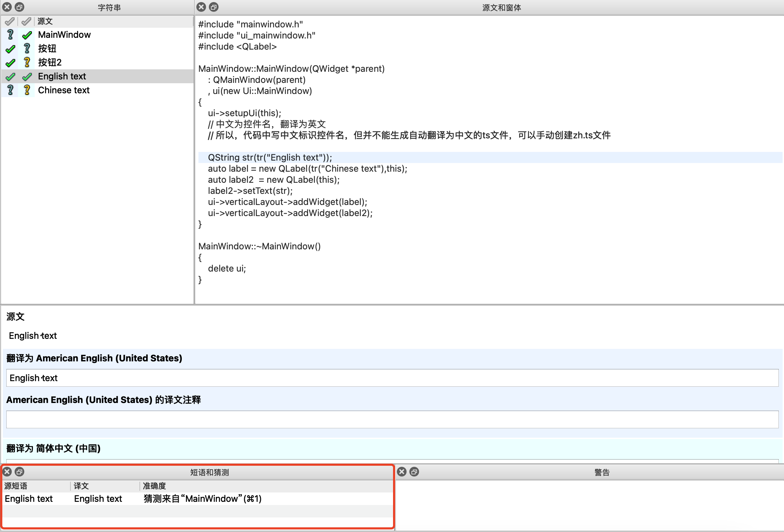
Task: Toggle second checkmark on English text row
Action: pyautogui.click(x=27, y=76)
